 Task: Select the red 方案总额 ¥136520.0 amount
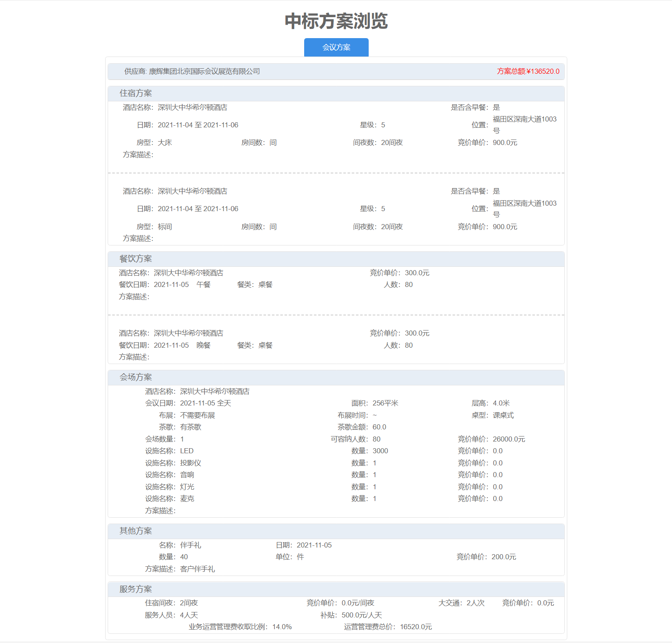tap(528, 71)
